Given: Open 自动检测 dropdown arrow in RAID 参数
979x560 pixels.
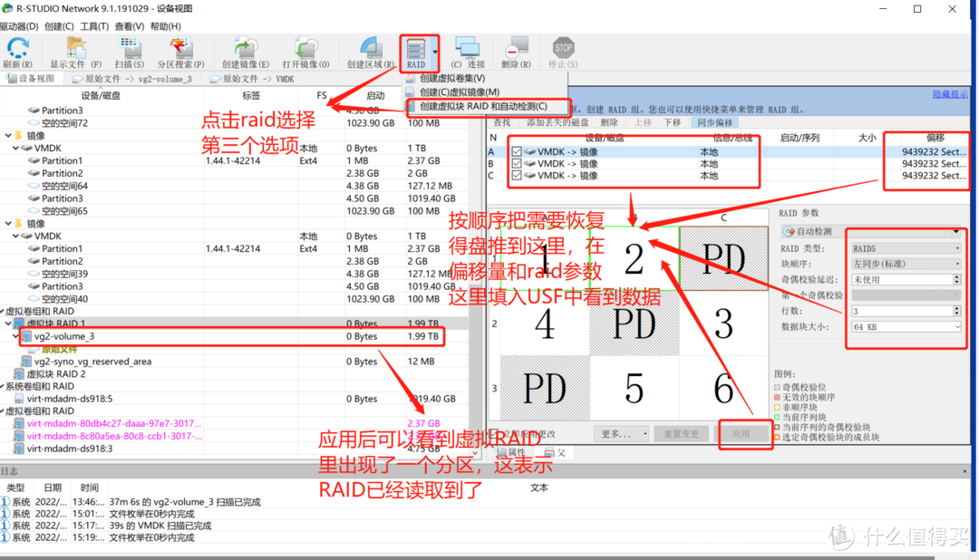Looking at the screenshot, I should tap(956, 232).
